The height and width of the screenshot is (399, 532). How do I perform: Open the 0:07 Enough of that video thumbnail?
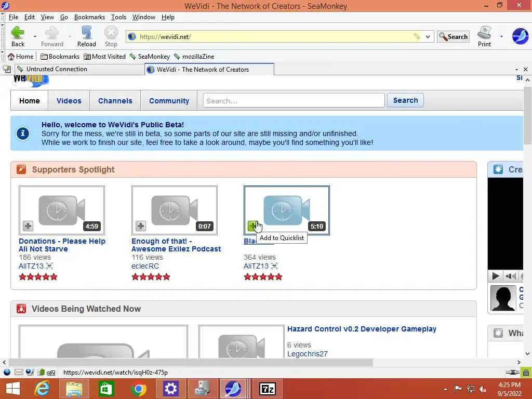tap(175, 210)
